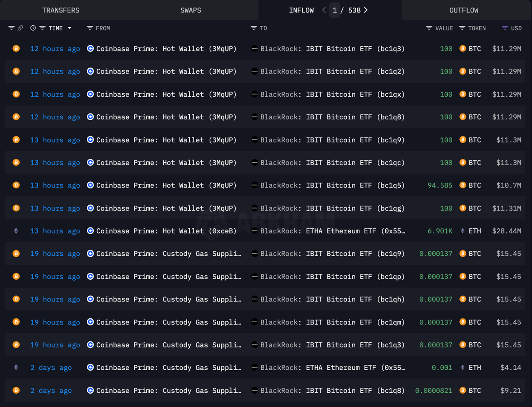Click the value 94.585

pyautogui.click(x=440, y=185)
